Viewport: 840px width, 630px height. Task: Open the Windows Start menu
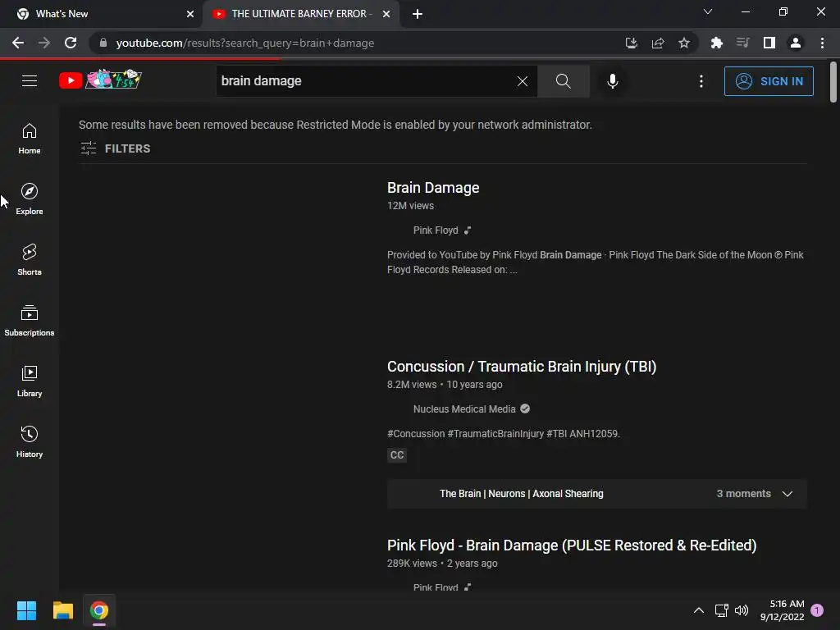point(26,610)
